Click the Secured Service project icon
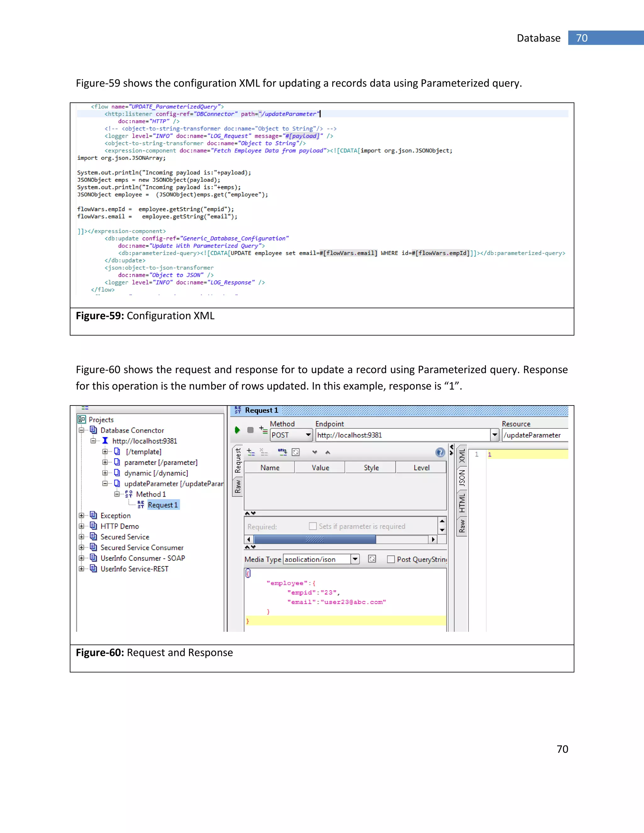This screenshot has width=644, height=833. tap(93, 537)
